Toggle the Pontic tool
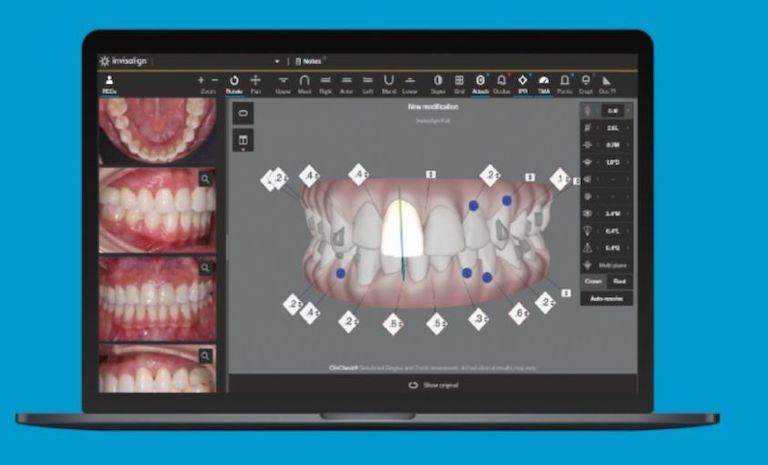 (565, 84)
